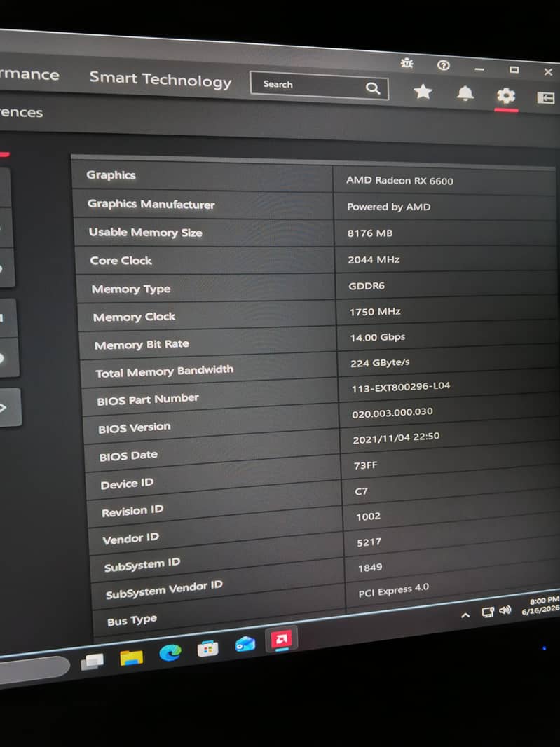This screenshot has width=560, height=747.
Task: Select the GDDR6 memory type value
Action: pos(367,285)
